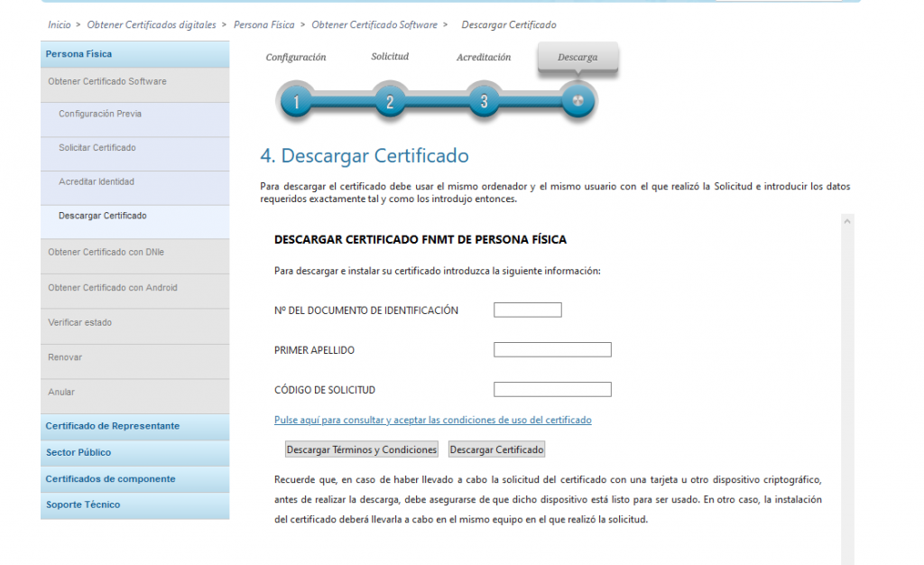Open Persona Física sidebar section
Image resolution: width=924 pixels, height=565 pixels.
pyautogui.click(x=135, y=54)
